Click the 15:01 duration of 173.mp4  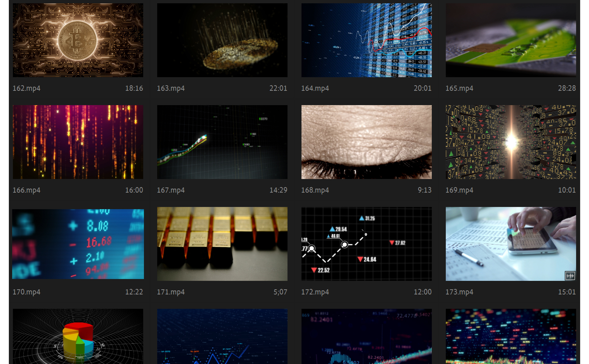[x=567, y=292]
